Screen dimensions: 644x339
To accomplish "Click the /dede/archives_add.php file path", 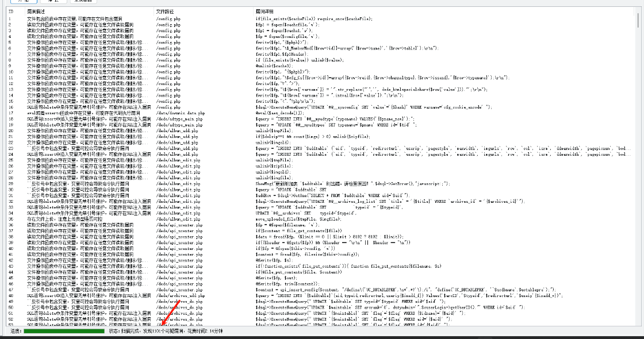I will tap(181, 295).
